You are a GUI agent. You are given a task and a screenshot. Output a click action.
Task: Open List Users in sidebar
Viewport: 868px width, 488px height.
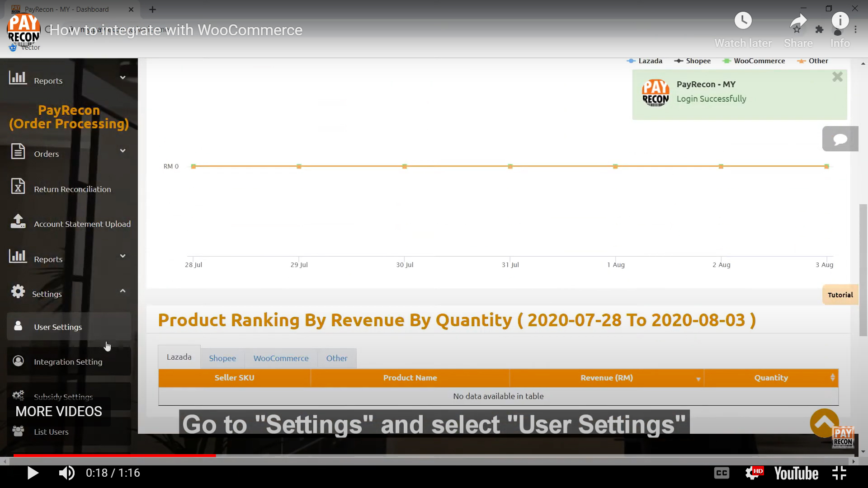point(69,432)
